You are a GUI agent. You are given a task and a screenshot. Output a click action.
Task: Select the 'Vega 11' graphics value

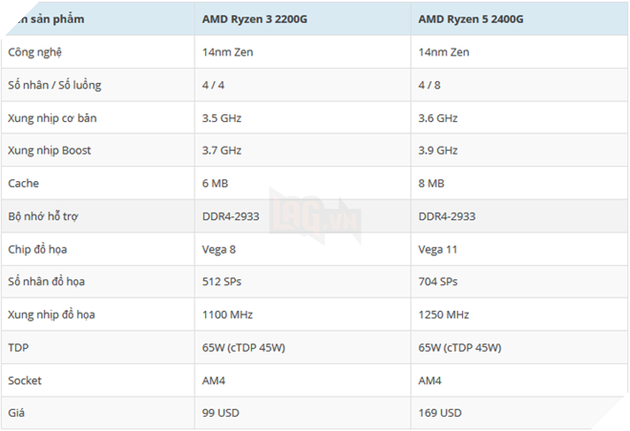point(438,250)
